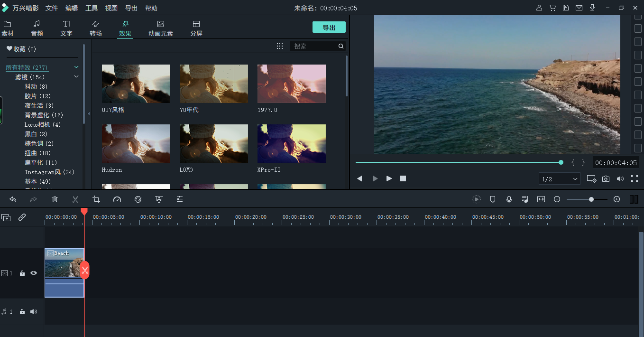Mute audio track 1 speaker icon
The image size is (644, 337).
(34, 312)
